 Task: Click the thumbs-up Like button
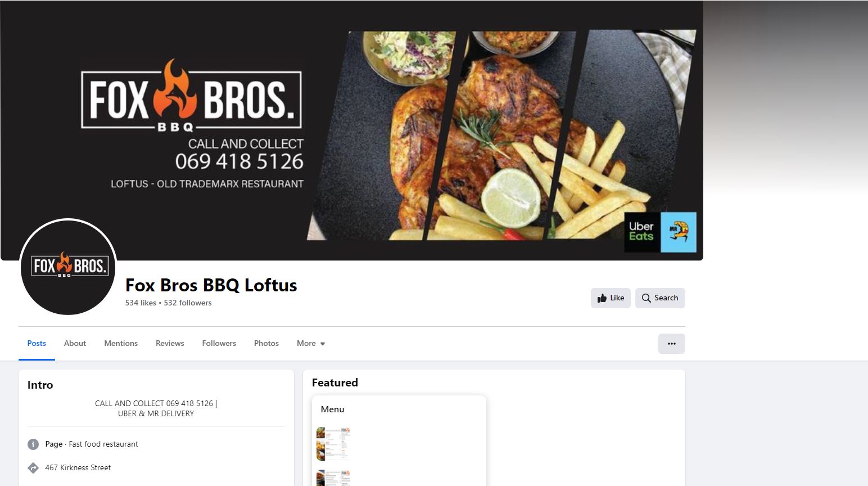click(611, 298)
